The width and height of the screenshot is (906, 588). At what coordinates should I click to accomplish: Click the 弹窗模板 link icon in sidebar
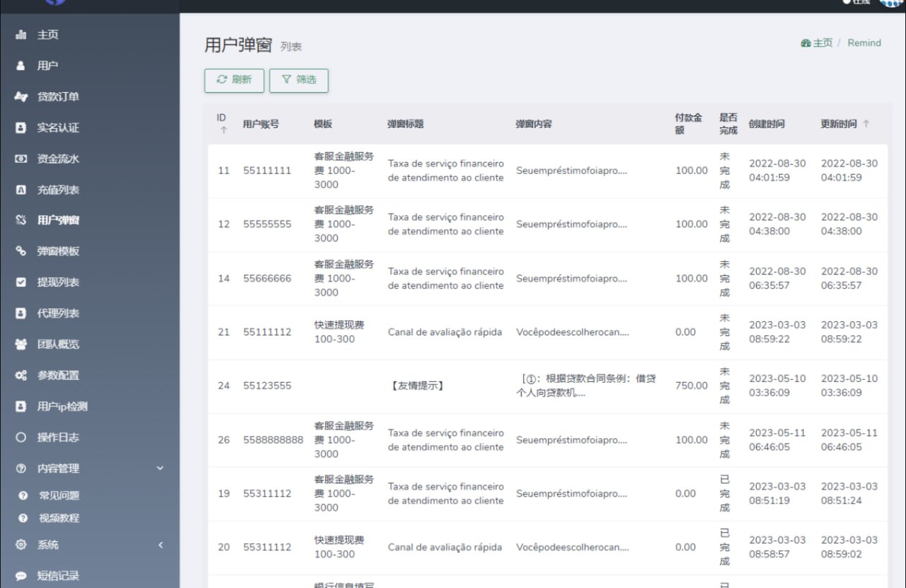tap(21, 251)
